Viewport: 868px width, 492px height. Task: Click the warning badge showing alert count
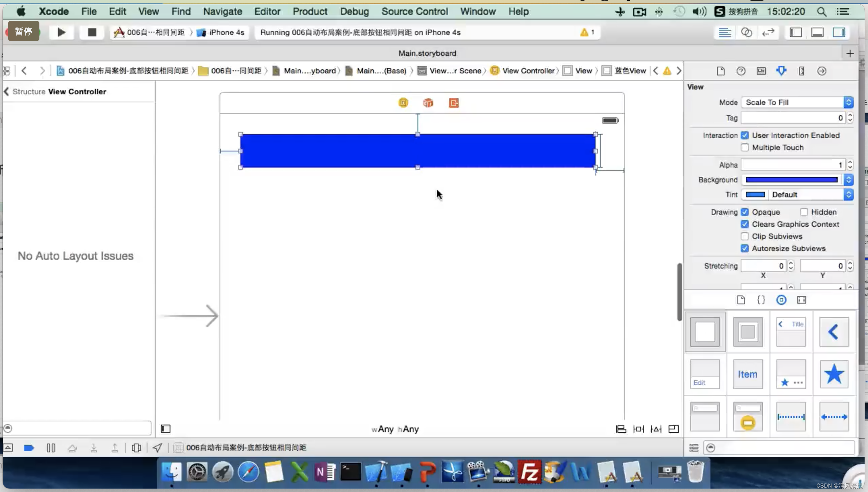click(588, 32)
